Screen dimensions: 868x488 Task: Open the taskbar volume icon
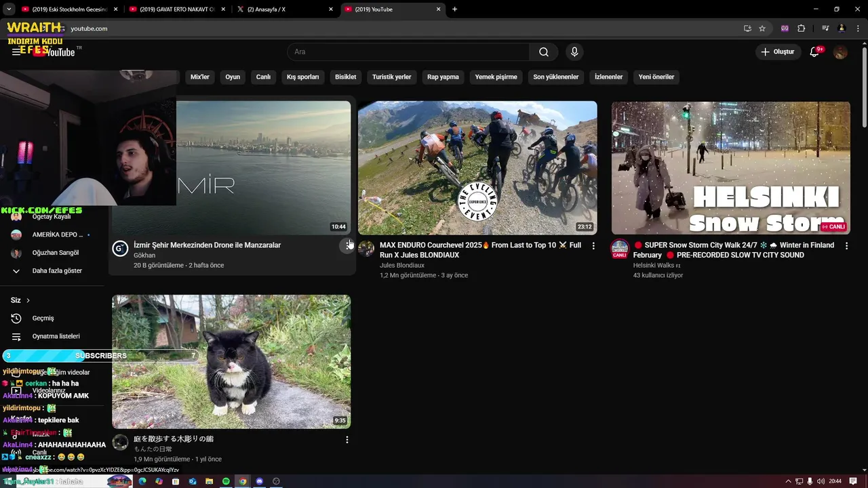pyautogui.click(x=821, y=481)
